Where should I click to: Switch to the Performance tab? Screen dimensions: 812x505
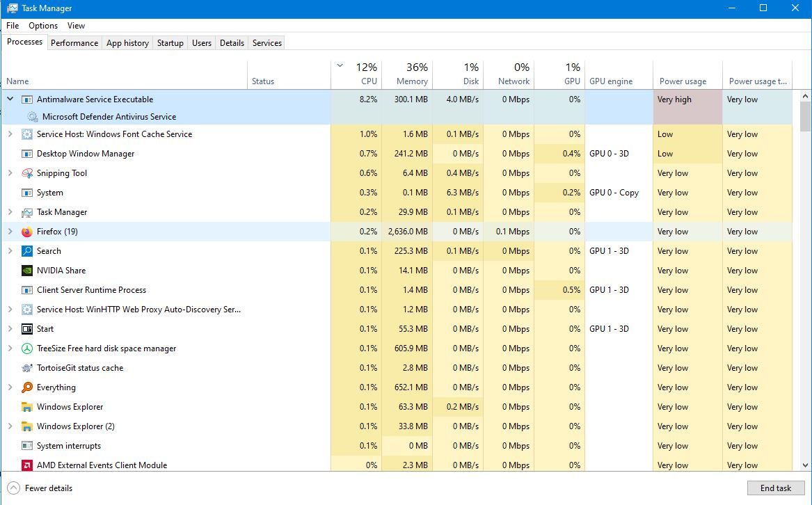coord(74,43)
